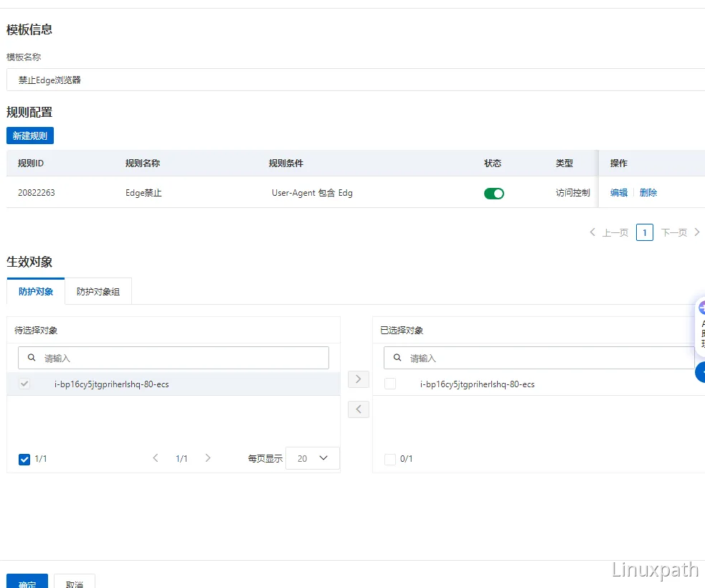The height and width of the screenshot is (588, 705).
Task: Move selected objects left with arrow button
Action: coord(359,409)
